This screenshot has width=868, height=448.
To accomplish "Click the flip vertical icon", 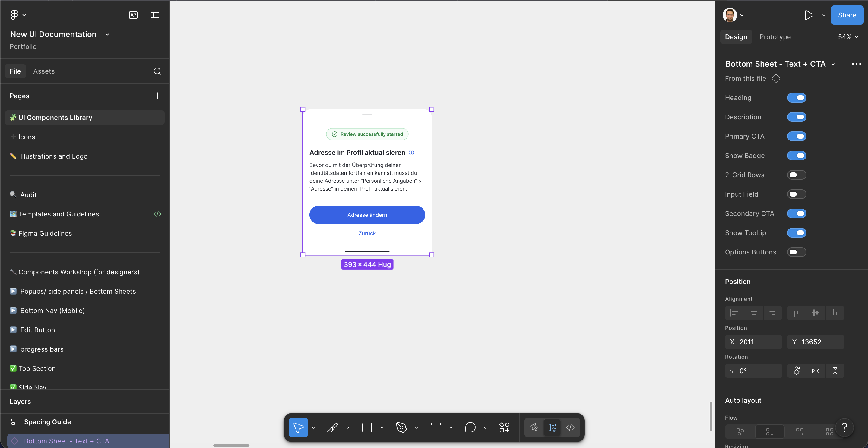I will point(835,371).
